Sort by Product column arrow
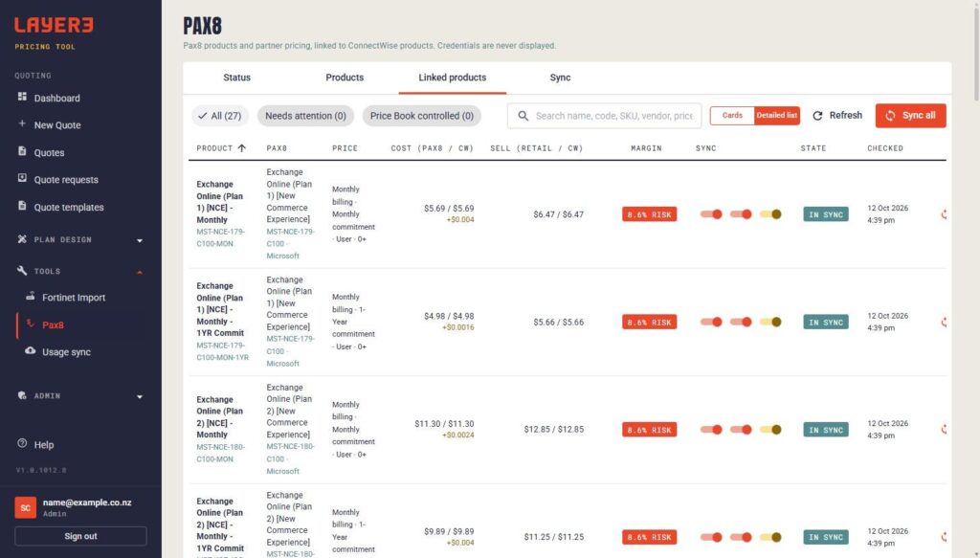Image resolution: width=980 pixels, height=558 pixels. tap(242, 148)
